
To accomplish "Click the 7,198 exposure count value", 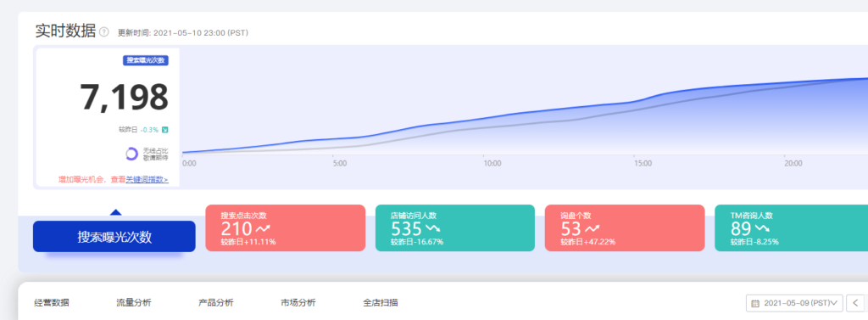I will point(124,97).
